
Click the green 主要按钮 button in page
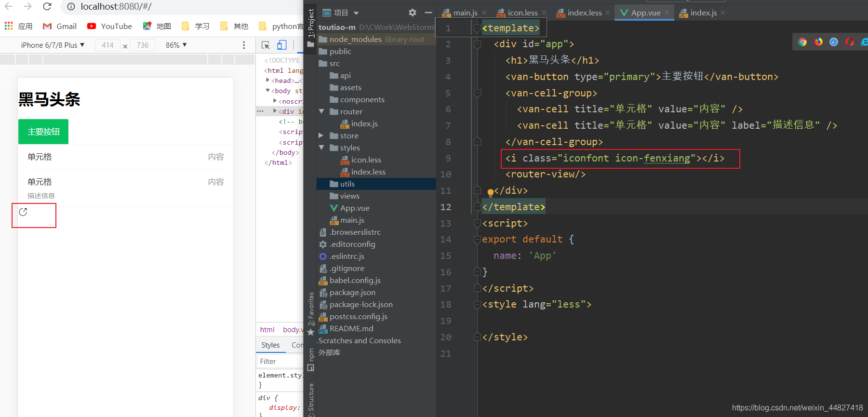pos(43,132)
